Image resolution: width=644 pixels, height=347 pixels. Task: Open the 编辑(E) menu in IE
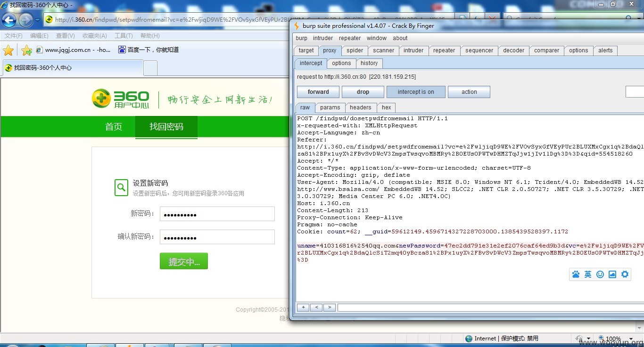[39, 36]
